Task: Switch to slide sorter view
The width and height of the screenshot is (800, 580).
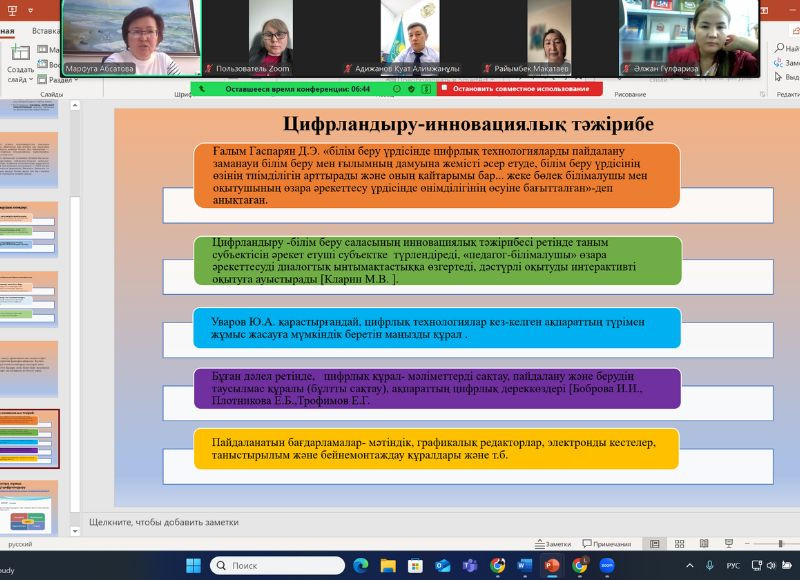Action: 678,544
